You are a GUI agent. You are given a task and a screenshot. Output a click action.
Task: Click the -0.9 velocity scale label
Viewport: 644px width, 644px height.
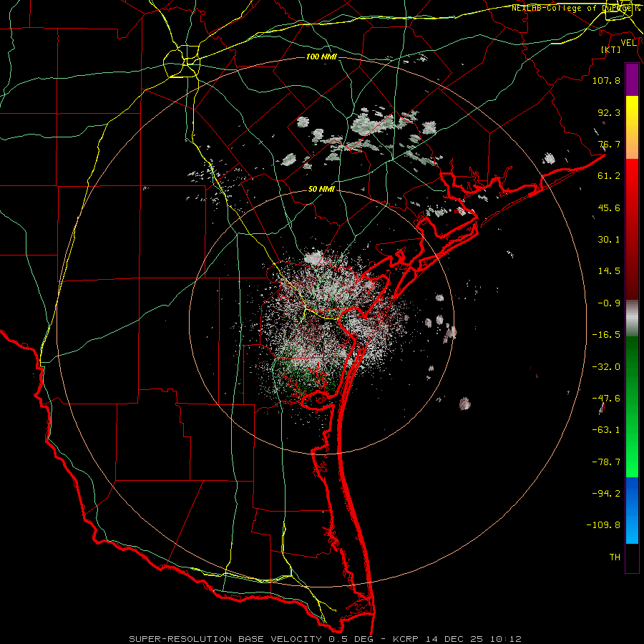point(609,303)
